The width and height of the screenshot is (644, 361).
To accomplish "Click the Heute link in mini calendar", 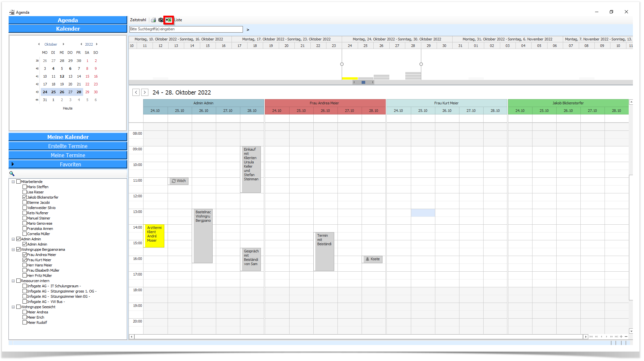I will (x=68, y=108).
